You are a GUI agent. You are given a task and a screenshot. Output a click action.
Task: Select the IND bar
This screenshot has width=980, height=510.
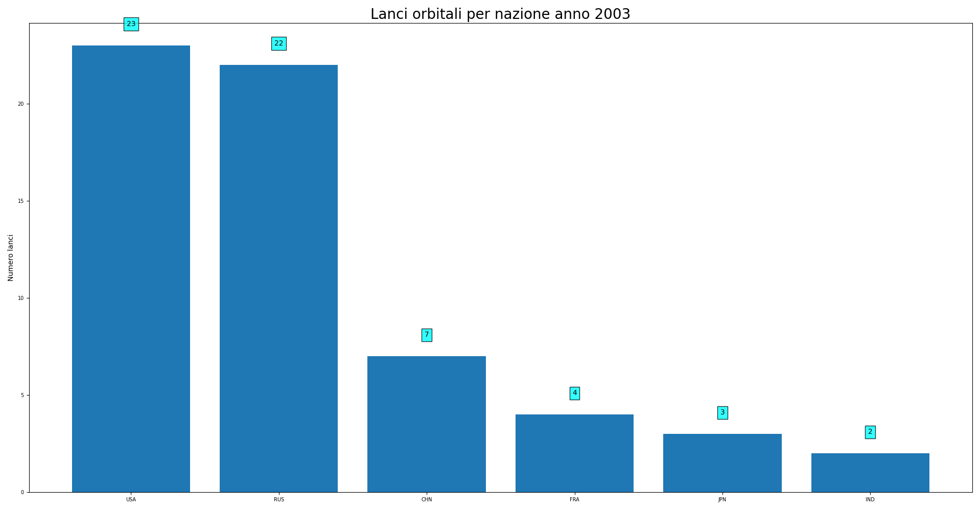[870, 473]
